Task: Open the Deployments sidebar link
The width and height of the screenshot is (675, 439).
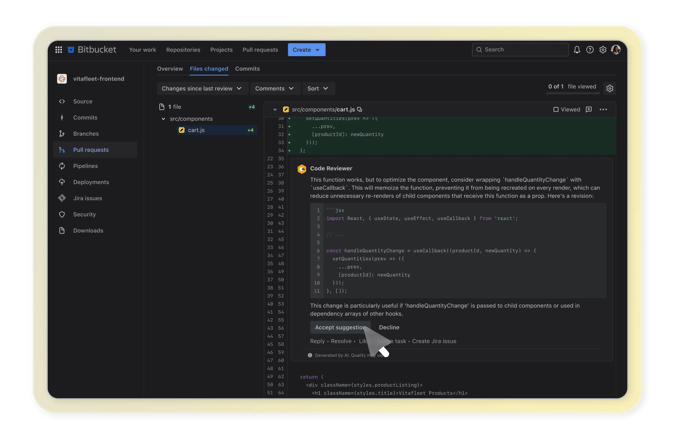Action: (x=91, y=182)
